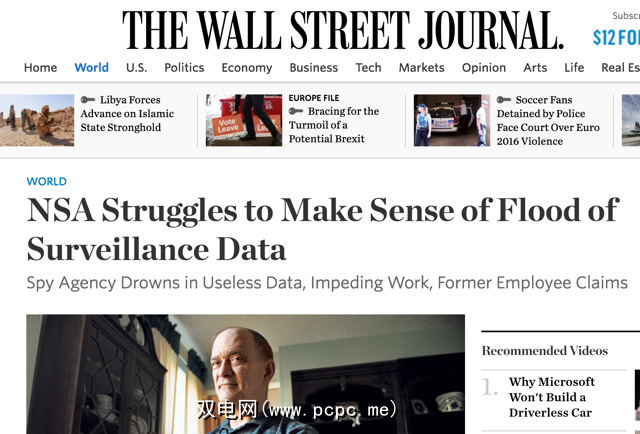Open the Markets section

421,67
